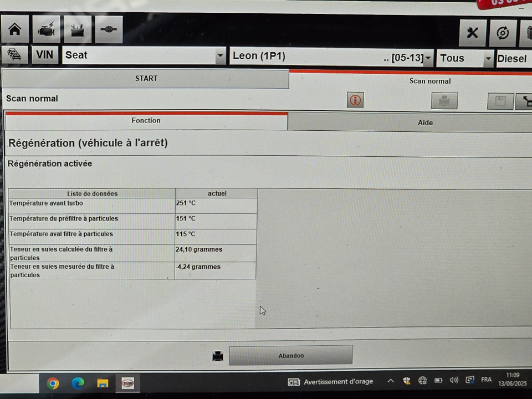Select the '-4,24 grammes' value cell
Screen dimensions: 532x399
coord(216,270)
